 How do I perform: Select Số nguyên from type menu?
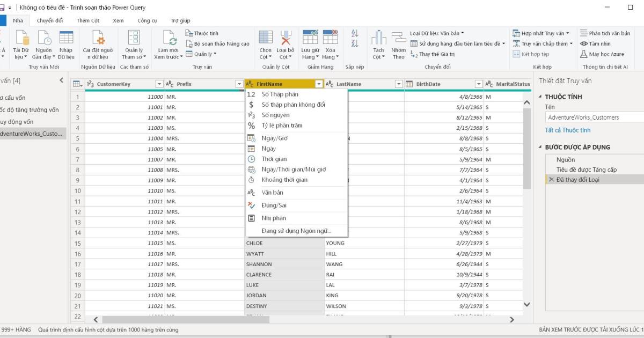tap(275, 115)
